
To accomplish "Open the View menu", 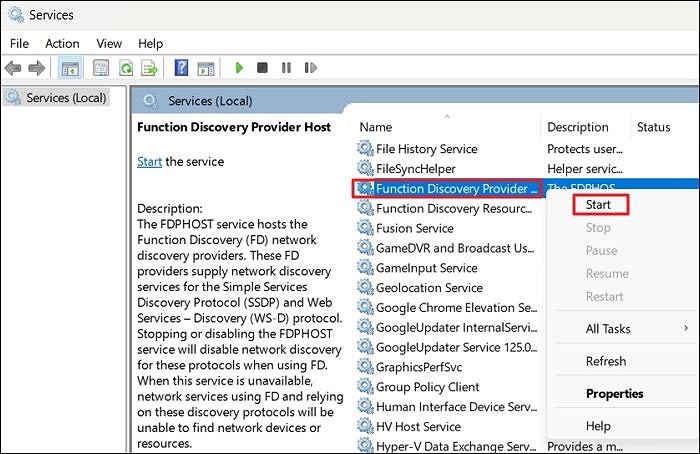I will click(x=109, y=43).
